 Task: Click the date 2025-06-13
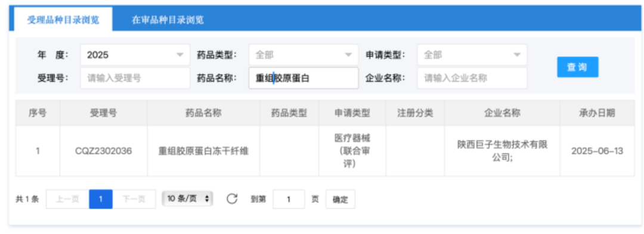[597, 151]
